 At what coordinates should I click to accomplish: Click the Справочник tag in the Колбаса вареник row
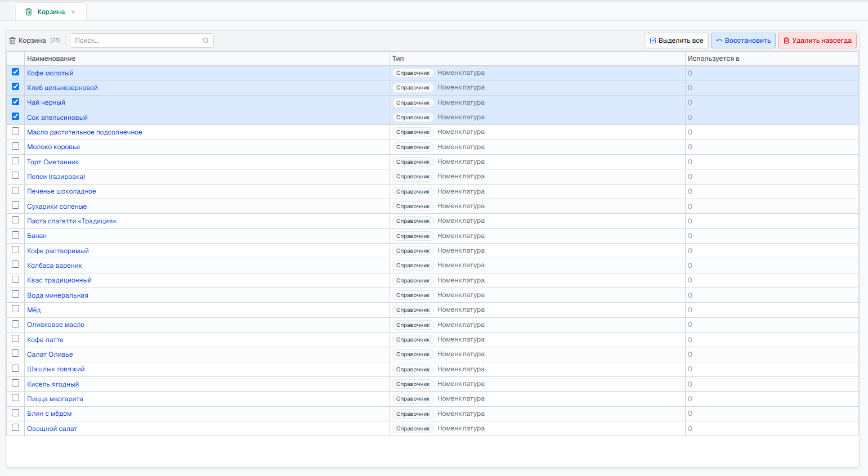point(413,266)
